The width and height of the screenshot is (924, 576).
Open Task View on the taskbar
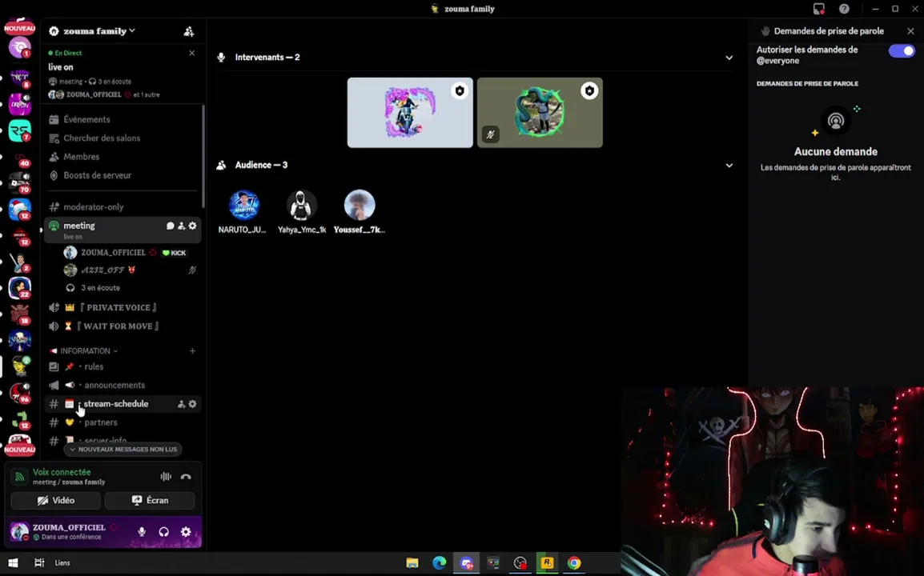click(x=39, y=563)
